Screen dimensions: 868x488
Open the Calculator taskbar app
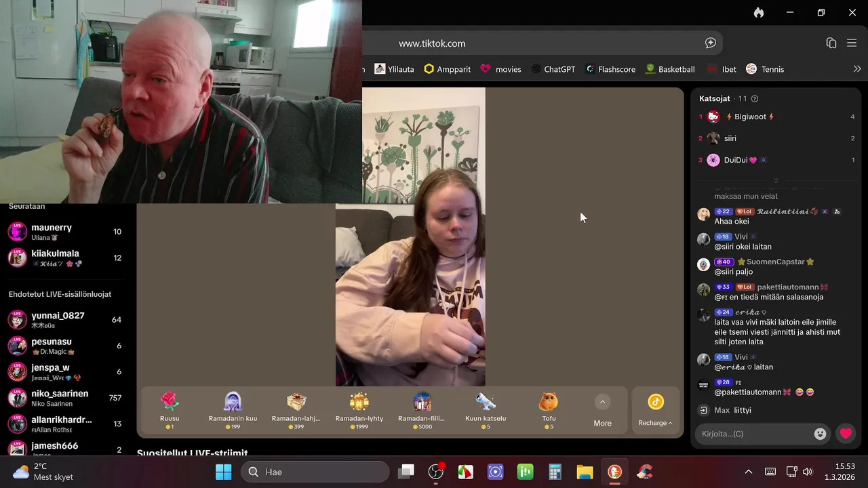(555, 472)
